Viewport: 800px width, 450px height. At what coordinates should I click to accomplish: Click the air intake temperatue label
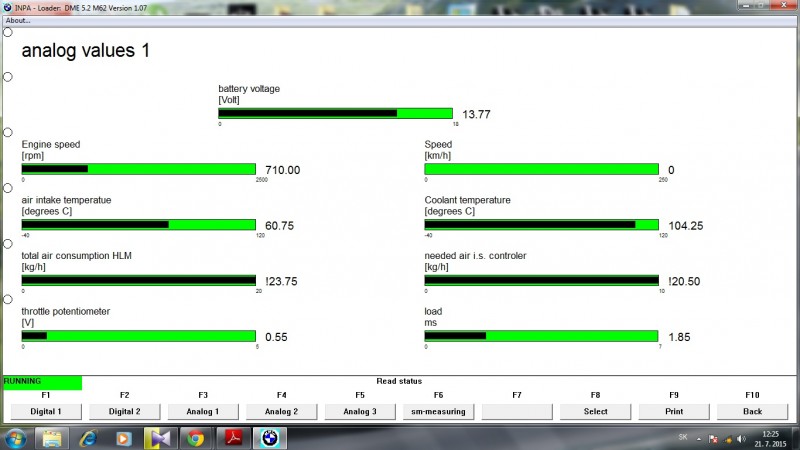click(66, 200)
